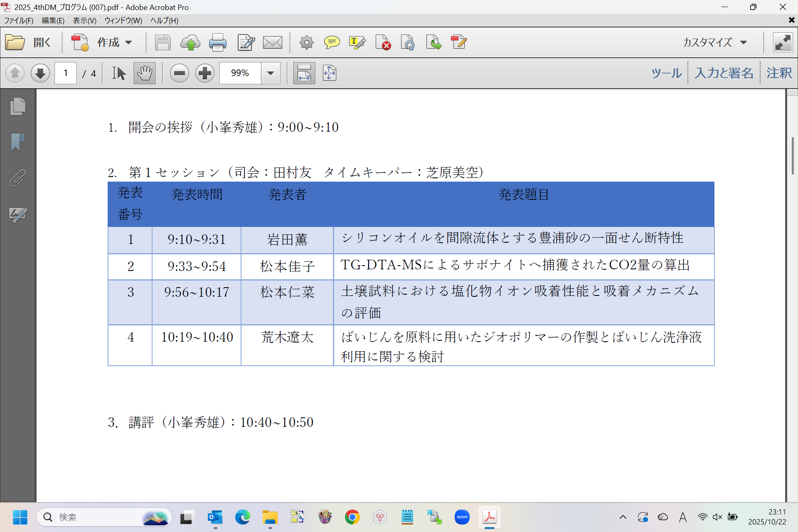
Task: Activate the text Select tool cursor
Action: tap(119, 74)
